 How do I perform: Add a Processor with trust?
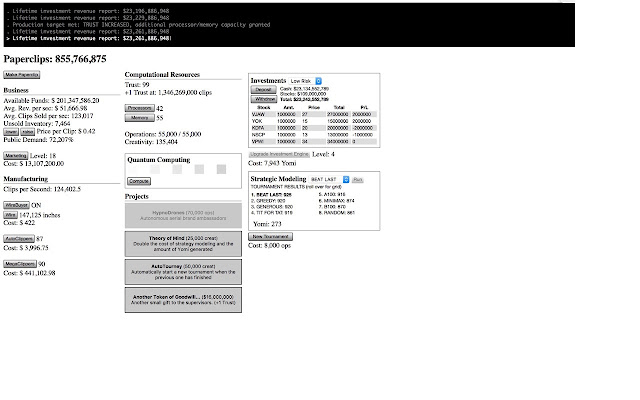pos(140,108)
